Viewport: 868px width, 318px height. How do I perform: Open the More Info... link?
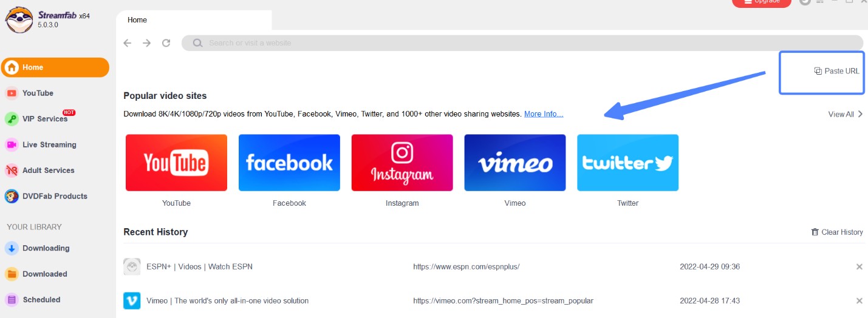click(544, 114)
